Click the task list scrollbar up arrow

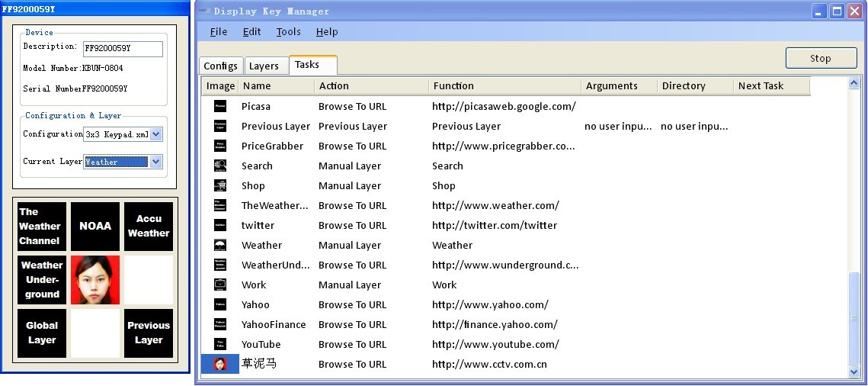[x=854, y=83]
